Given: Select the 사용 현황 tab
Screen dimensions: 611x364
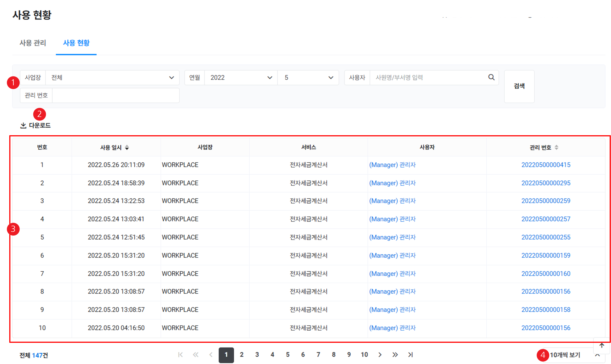Looking at the screenshot, I should click(76, 43).
